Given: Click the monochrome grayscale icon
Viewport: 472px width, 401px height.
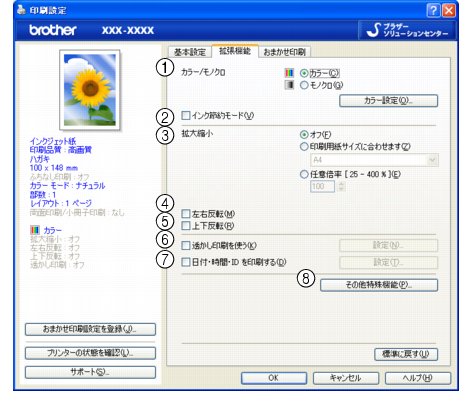Looking at the screenshot, I should click(x=289, y=85).
